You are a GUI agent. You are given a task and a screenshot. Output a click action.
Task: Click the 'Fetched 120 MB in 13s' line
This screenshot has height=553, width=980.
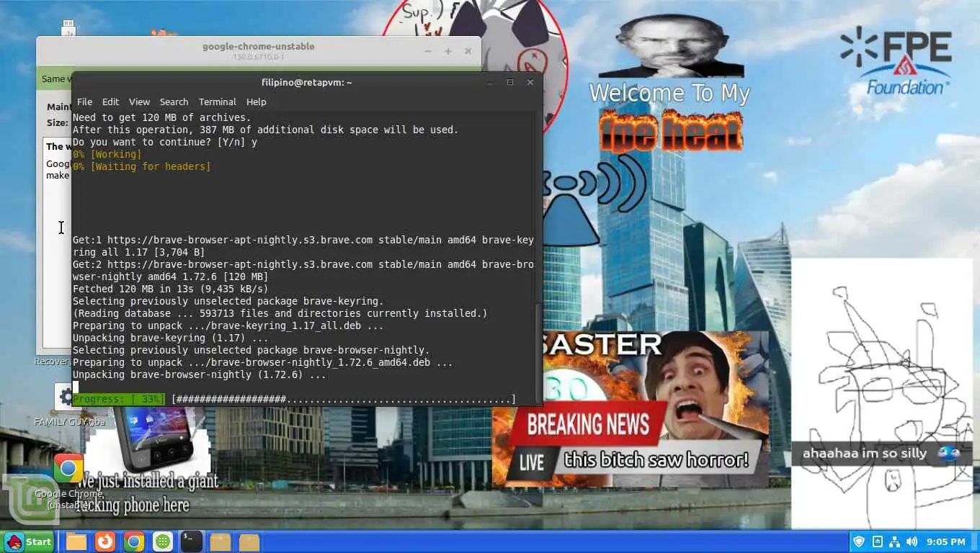click(x=171, y=289)
